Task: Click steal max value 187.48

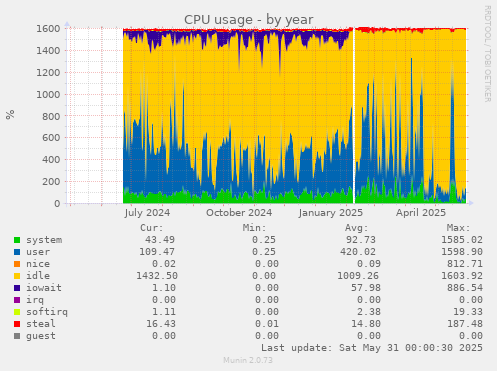Action: (465, 324)
